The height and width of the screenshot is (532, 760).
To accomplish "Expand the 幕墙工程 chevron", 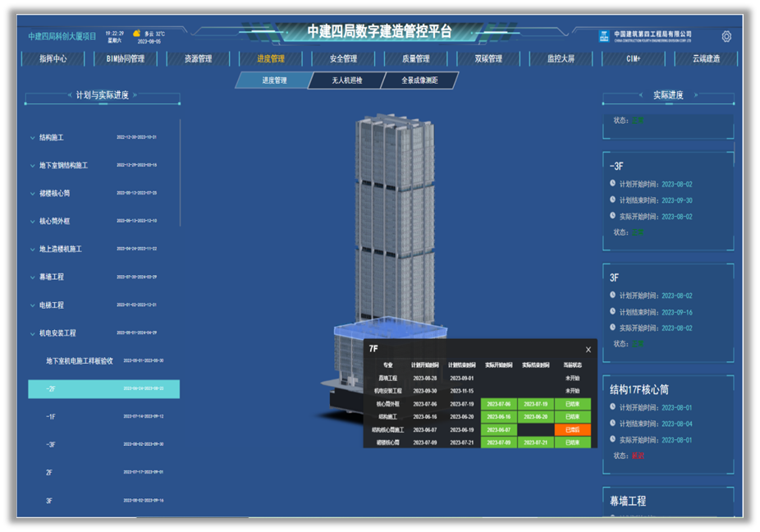I will pyautogui.click(x=33, y=277).
